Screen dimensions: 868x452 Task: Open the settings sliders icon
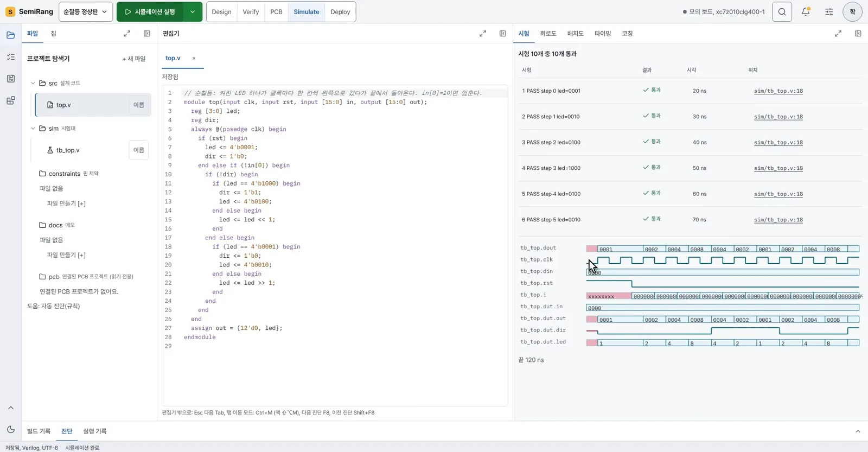(829, 12)
